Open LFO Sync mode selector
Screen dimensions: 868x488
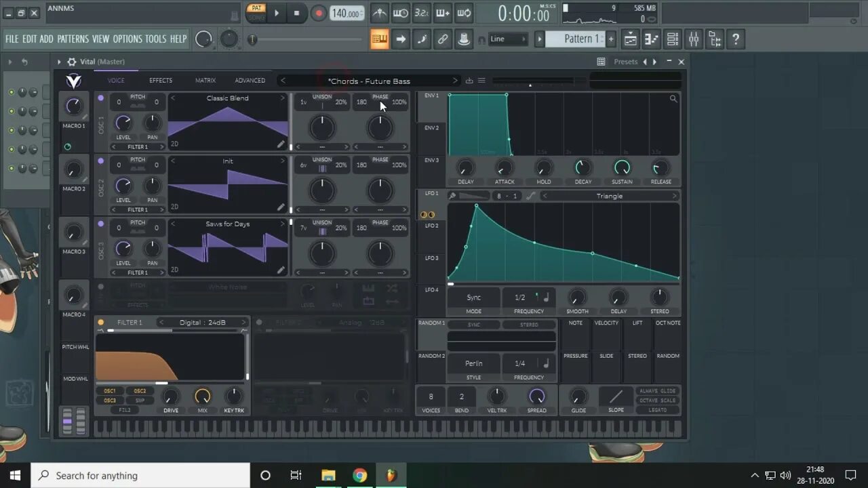pos(473,298)
